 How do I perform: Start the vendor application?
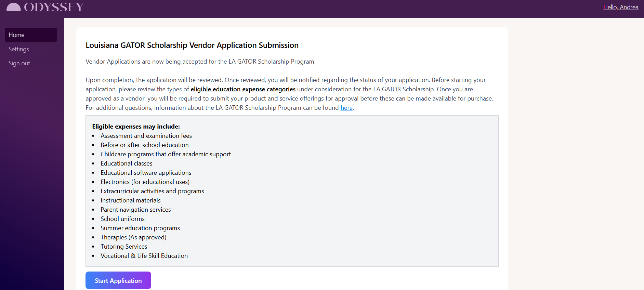118,280
